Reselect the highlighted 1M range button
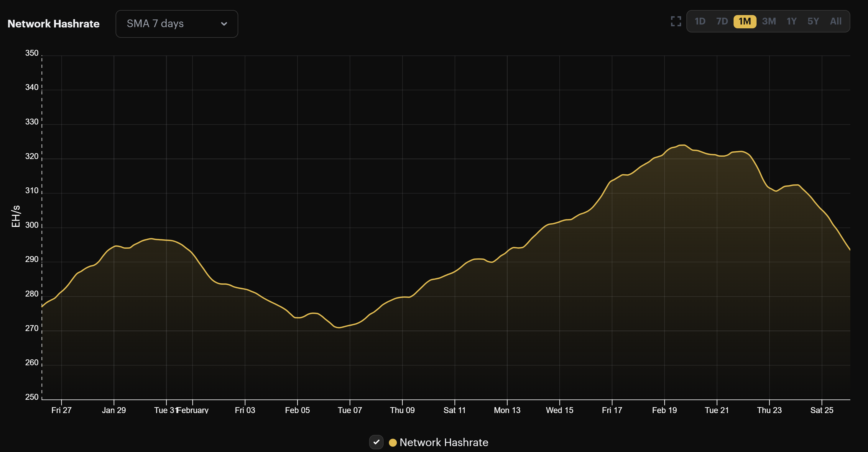The image size is (868, 452). [745, 21]
